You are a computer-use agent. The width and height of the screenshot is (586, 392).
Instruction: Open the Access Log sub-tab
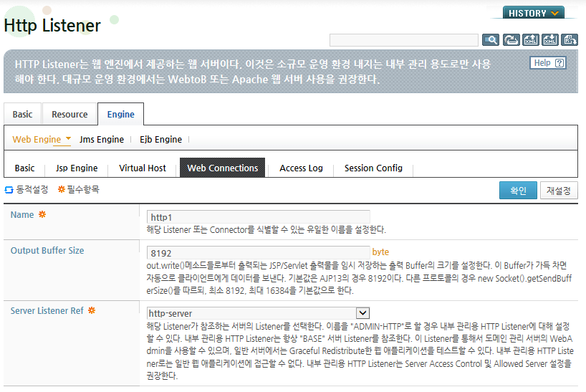click(x=301, y=168)
